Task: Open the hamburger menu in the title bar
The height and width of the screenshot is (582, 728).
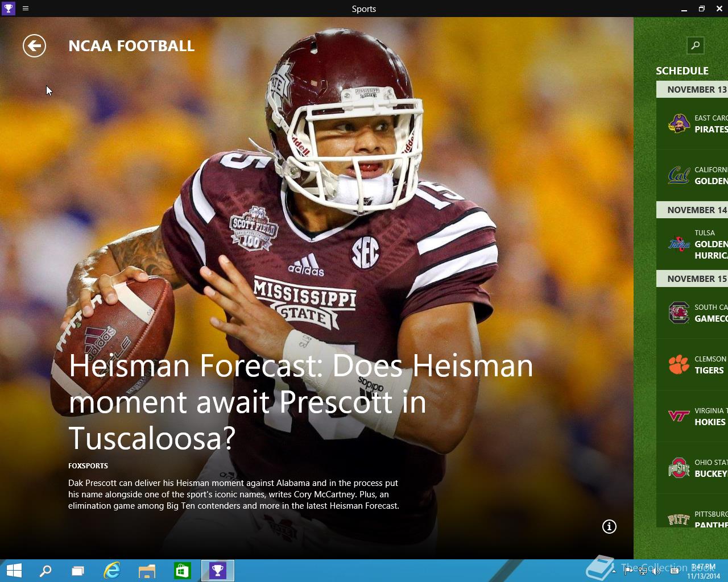Action: (26, 9)
